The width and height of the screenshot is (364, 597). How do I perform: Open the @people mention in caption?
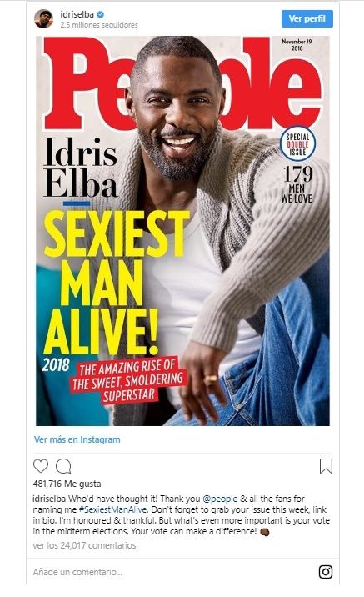click(x=220, y=499)
